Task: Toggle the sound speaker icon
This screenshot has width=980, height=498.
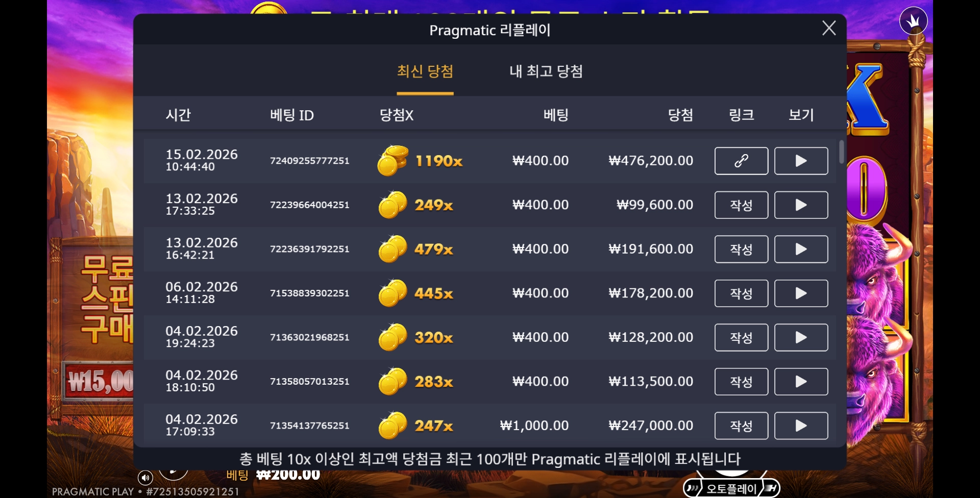Action: 145,478
